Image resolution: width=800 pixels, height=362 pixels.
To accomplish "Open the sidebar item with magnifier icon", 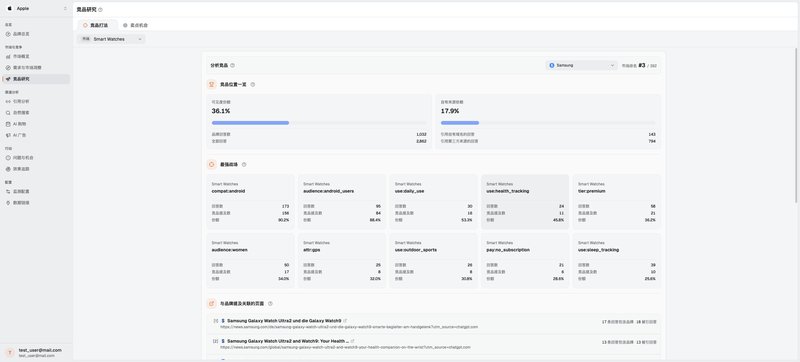I will coord(36,113).
